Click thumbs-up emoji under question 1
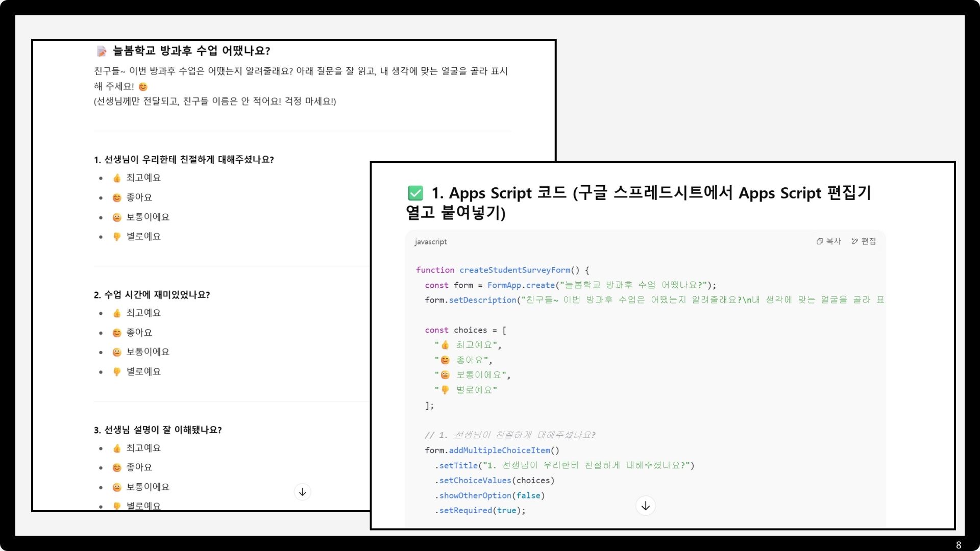 [x=117, y=178]
